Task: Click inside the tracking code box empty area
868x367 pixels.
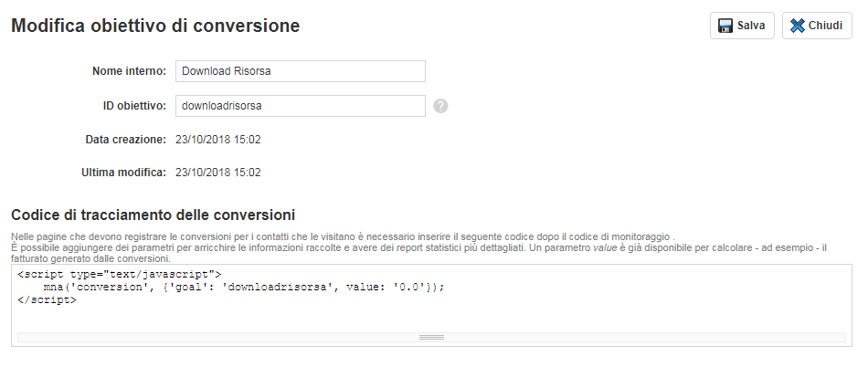Action: click(x=432, y=318)
